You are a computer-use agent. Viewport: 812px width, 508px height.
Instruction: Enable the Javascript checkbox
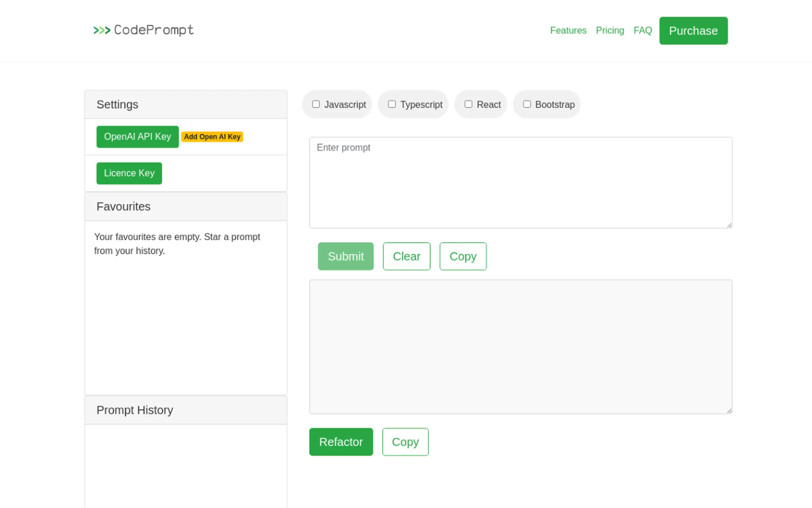click(x=316, y=104)
